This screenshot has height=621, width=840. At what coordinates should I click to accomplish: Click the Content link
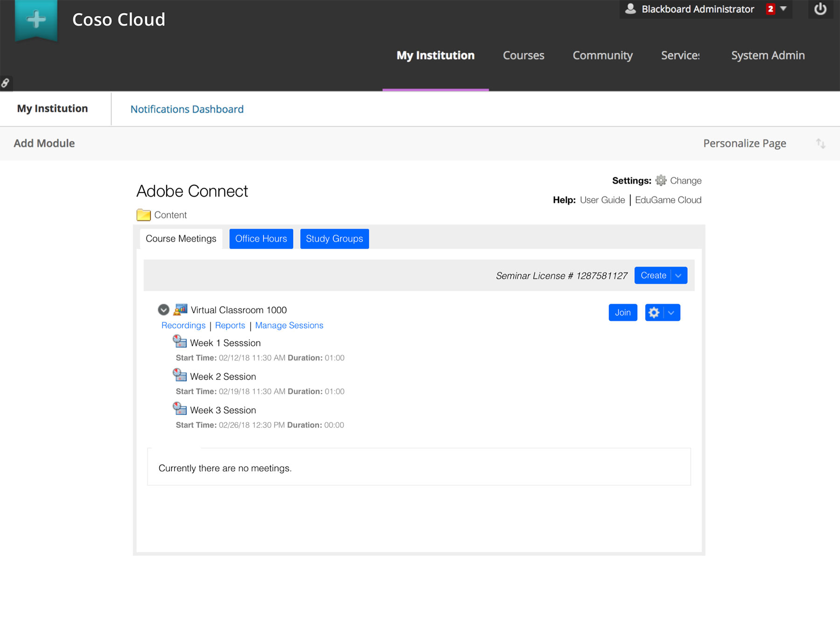(170, 215)
